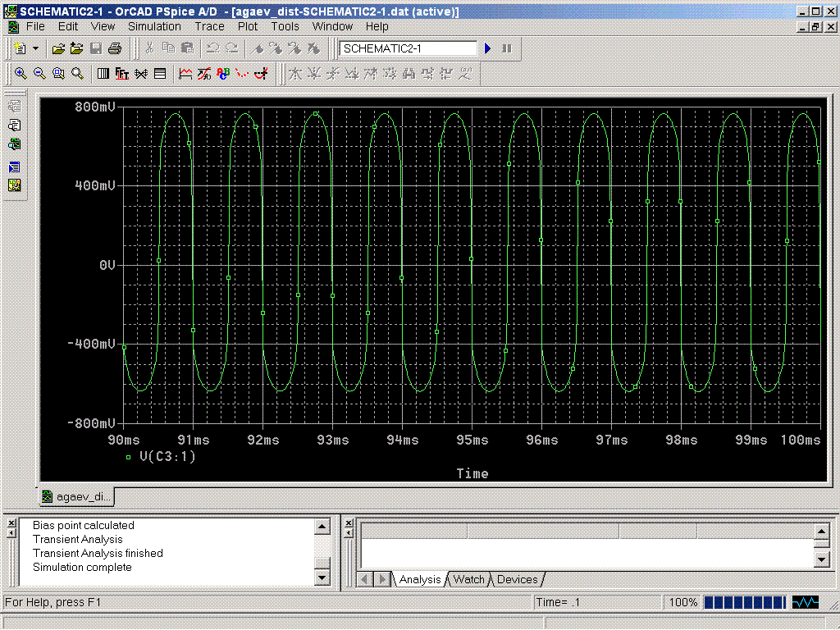Click the Zoom Out magnifier icon
Viewport: 840px width, 630px height.
[x=39, y=74]
